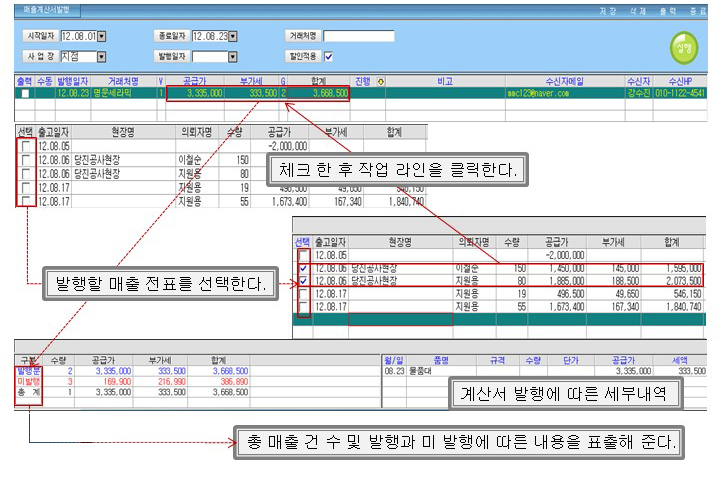Click the 종료일자 label button

click(x=172, y=36)
